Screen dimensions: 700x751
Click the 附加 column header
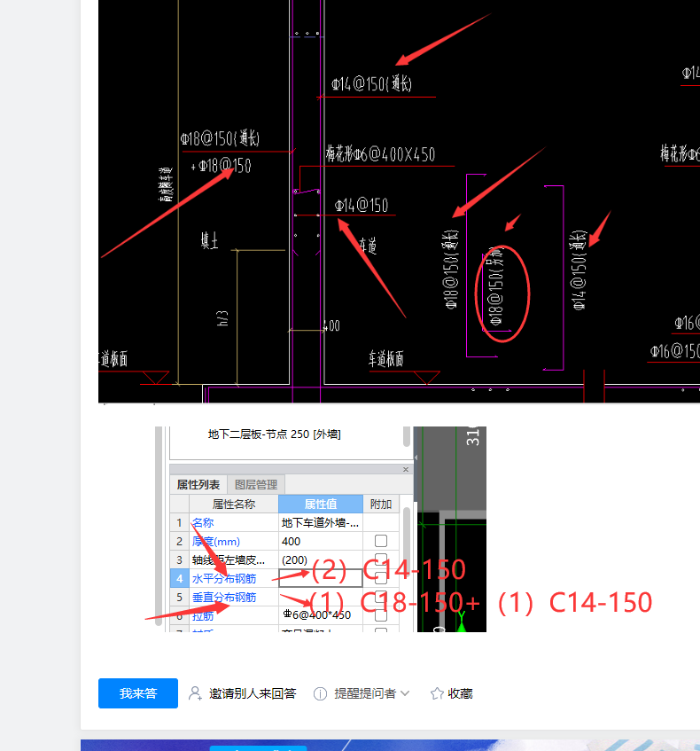tap(381, 504)
